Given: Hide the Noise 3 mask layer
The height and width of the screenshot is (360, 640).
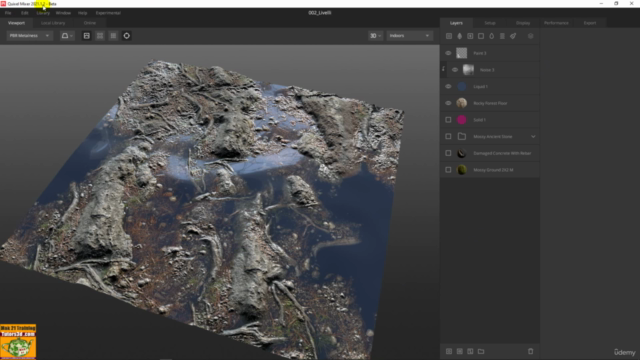Looking at the screenshot, I should 455,70.
